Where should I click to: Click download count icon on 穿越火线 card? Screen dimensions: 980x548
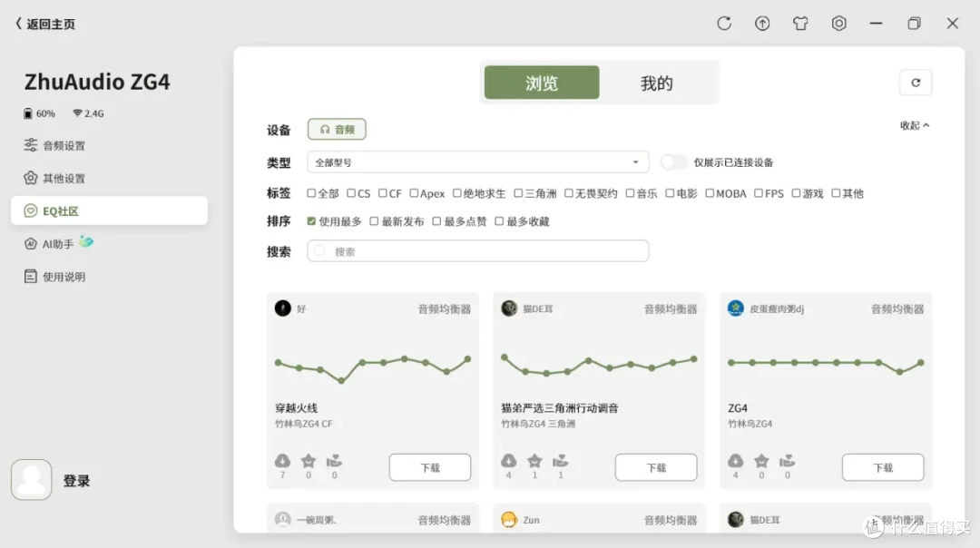(282, 461)
